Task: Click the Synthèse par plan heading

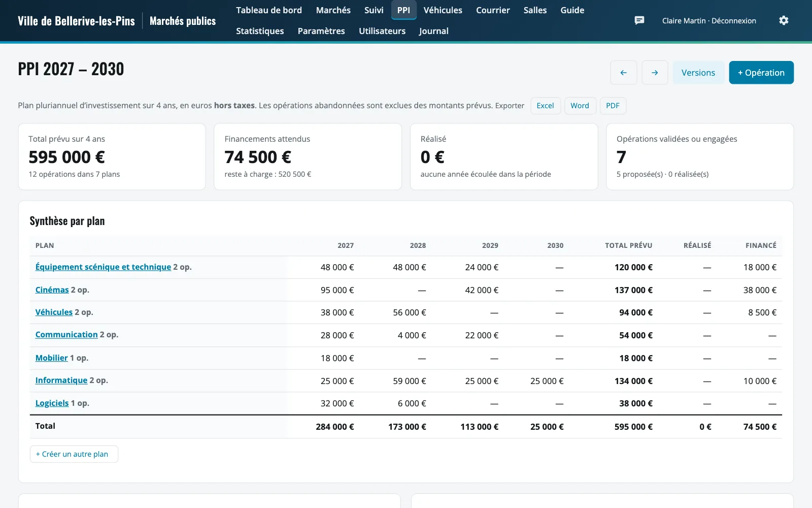Action: [x=67, y=221]
